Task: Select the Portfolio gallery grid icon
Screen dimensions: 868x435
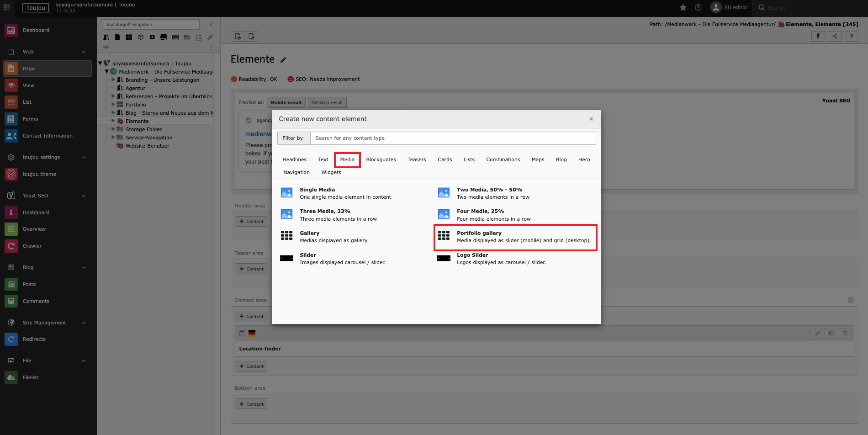Action: (444, 235)
